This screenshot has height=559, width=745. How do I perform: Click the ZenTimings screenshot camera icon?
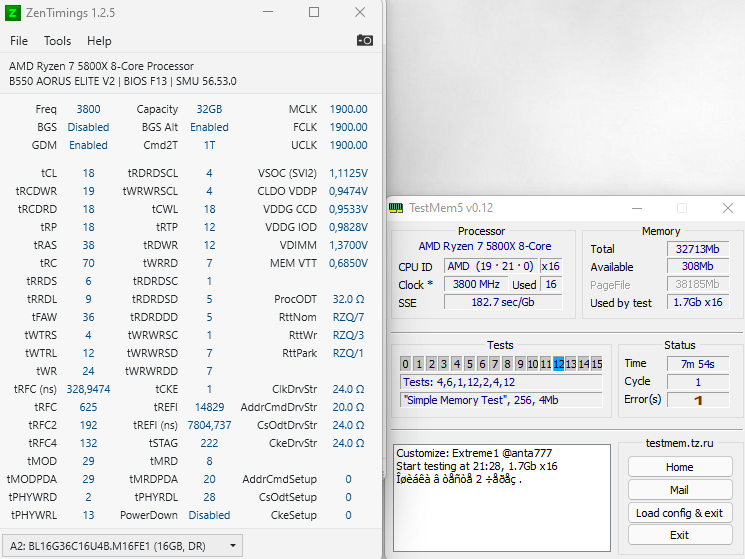(x=364, y=40)
